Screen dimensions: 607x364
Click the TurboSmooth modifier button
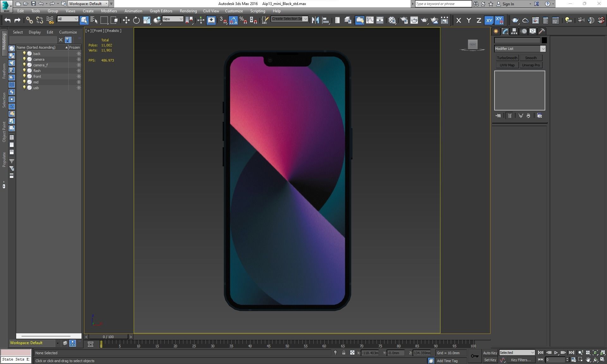point(507,58)
